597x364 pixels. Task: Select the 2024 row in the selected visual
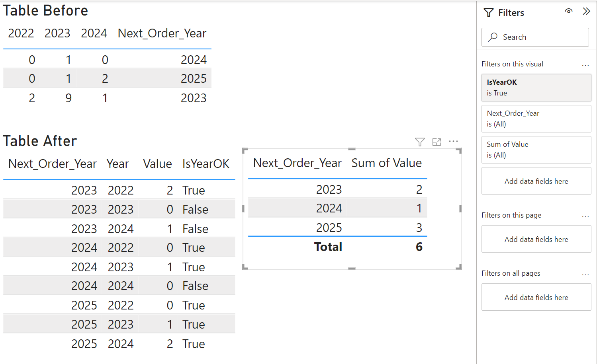coord(337,208)
